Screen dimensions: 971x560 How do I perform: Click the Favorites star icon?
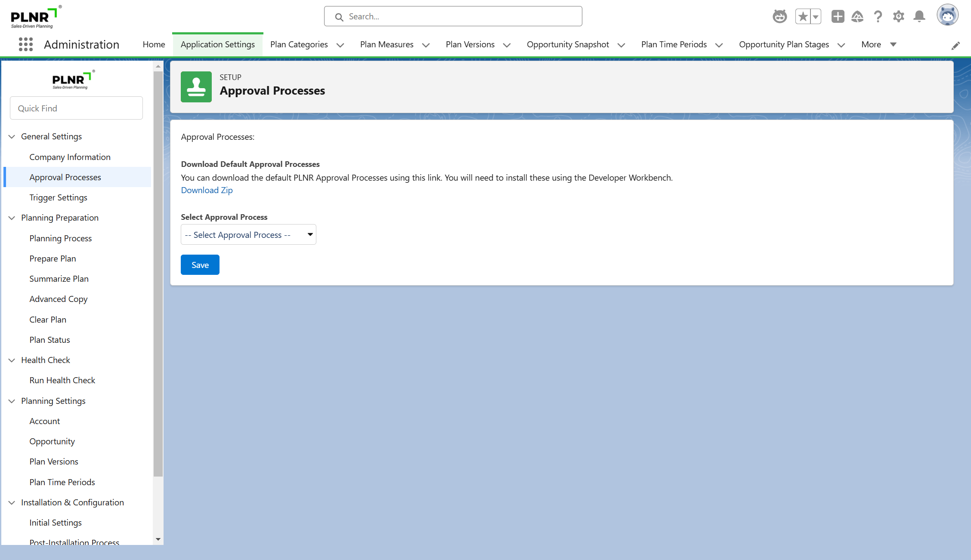tap(803, 17)
